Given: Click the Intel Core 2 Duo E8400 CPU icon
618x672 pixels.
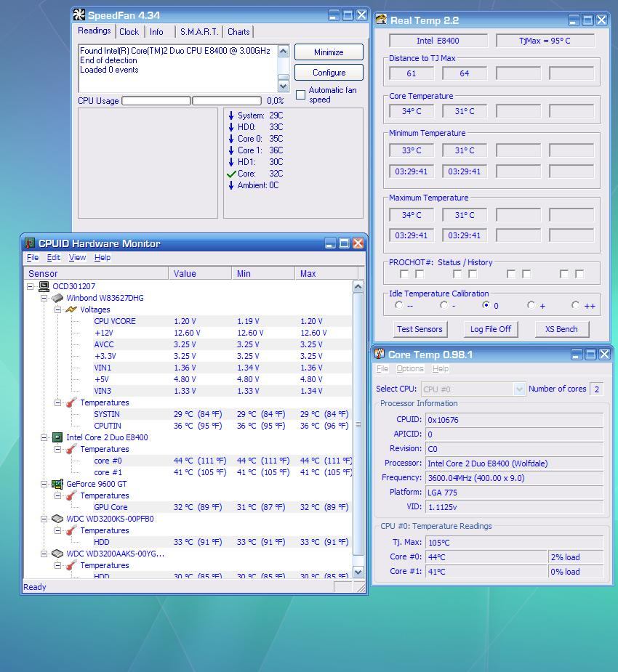Looking at the screenshot, I should (x=57, y=437).
